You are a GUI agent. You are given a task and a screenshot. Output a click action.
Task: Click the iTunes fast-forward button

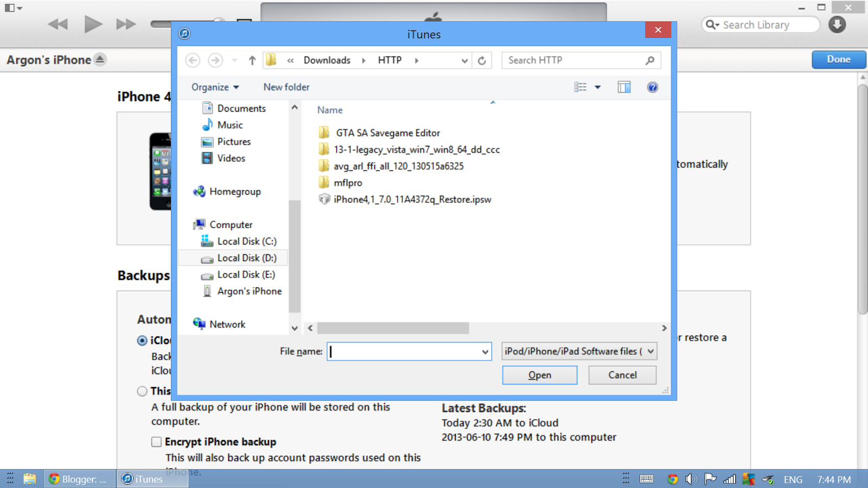[x=126, y=24]
